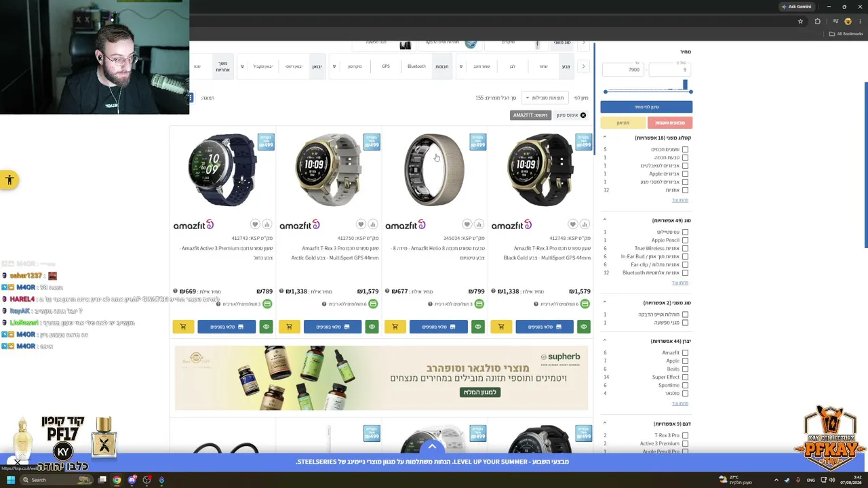The image size is (868, 488).
Task: Compare Amazfit Active 3 Premium chart icon
Action: coord(267,224)
